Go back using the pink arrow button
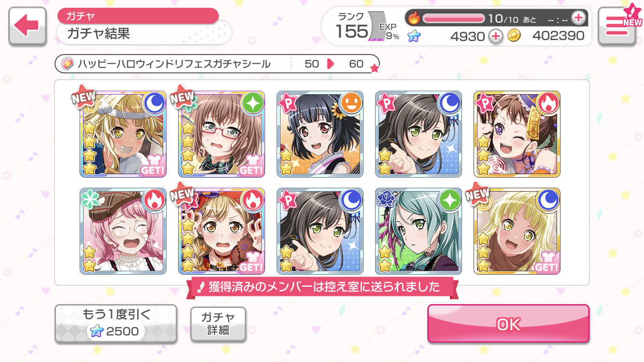 click(x=28, y=26)
